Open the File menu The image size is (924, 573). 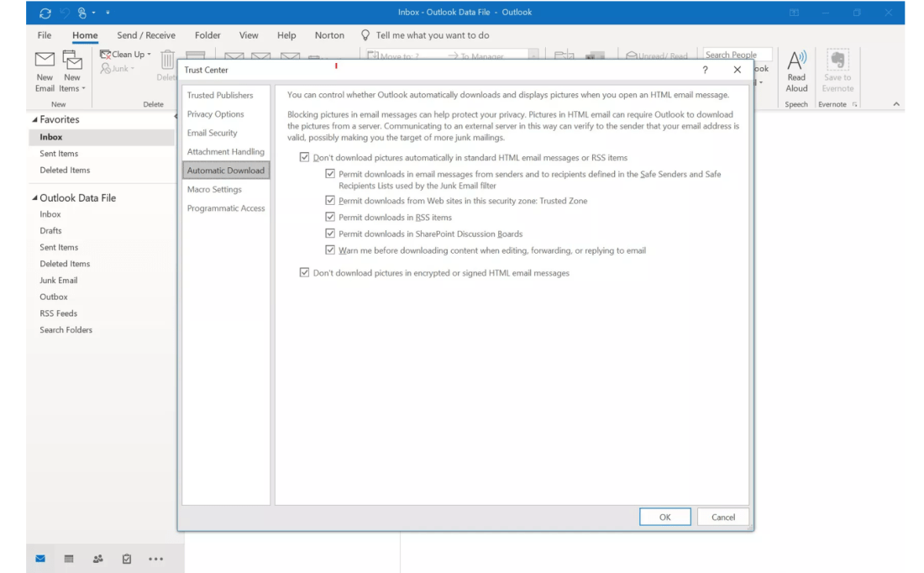(45, 35)
